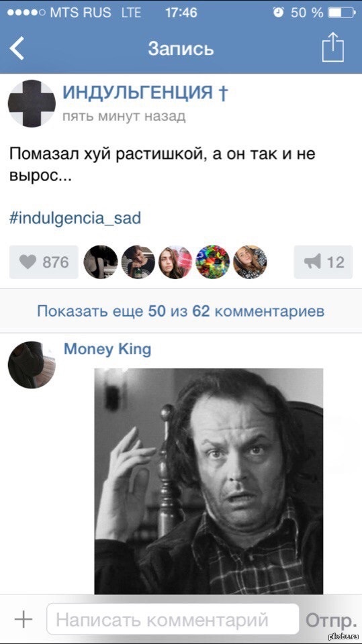Tap the plus attachment icon
The width and height of the screenshot is (362, 644).
(23, 619)
